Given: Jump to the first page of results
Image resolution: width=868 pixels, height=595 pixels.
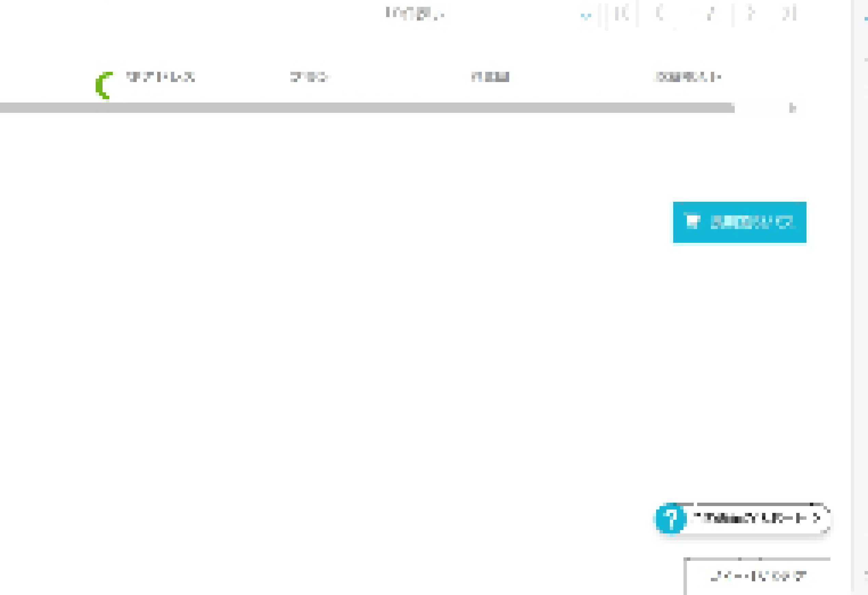Looking at the screenshot, I should (622, 13).
